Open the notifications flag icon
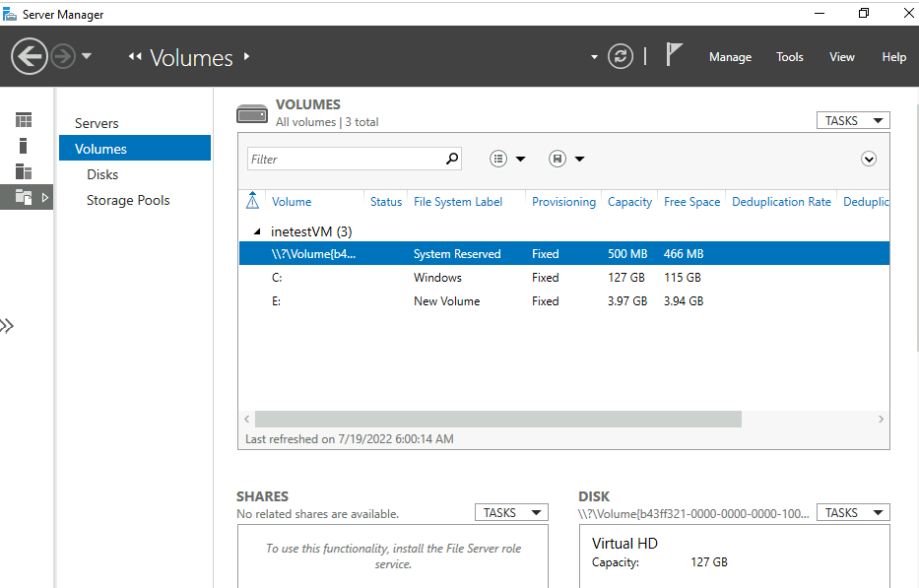Screen dimensions: 919x588 coord(674,55)
